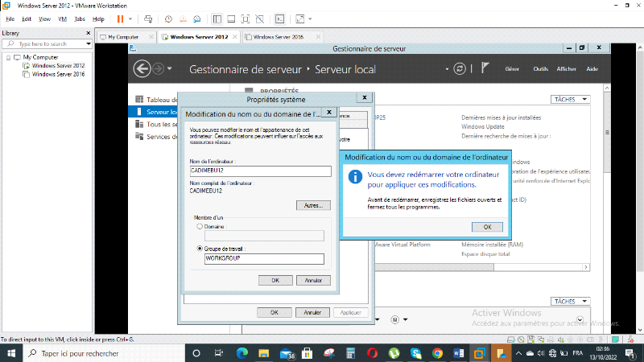Open the power options dropdown arrow
The width and height of the screenshot is (644, 362).
click(131, 18)
